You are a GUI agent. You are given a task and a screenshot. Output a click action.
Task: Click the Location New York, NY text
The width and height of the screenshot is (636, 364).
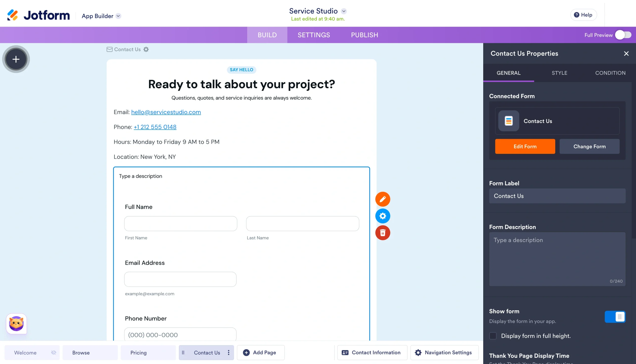pos(145,157)
